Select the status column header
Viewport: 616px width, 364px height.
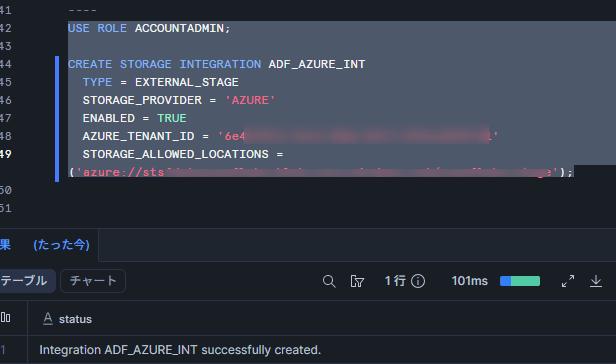coord(75,319)
